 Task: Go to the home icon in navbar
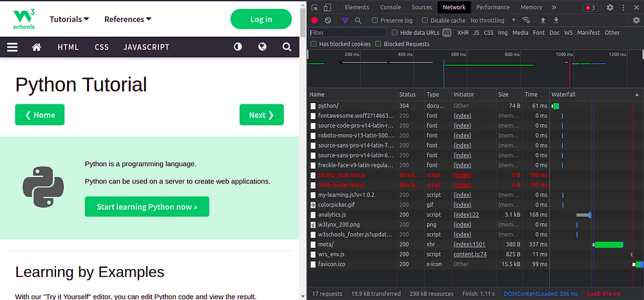(x=37, y=47)
